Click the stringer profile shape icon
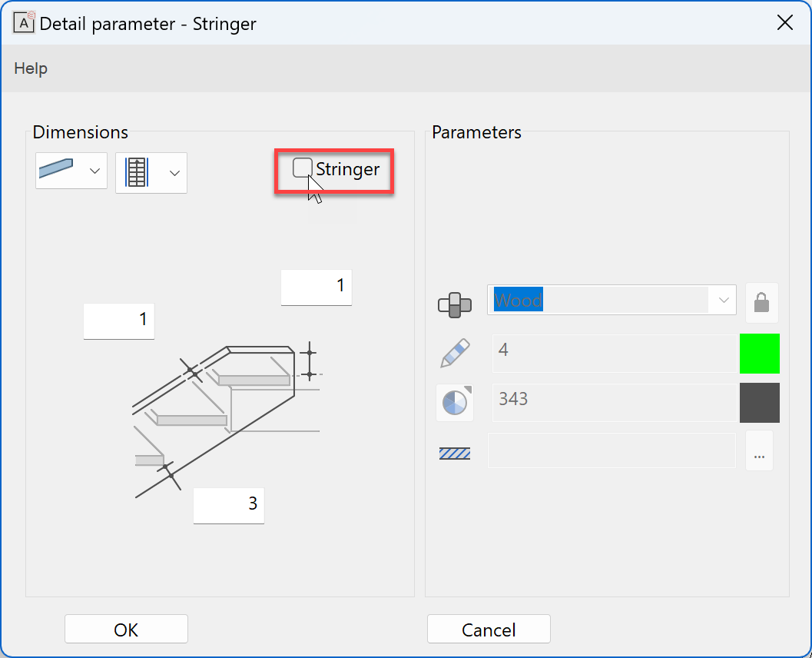This screenshot has height=658, width=812. (x=56, y=171)
